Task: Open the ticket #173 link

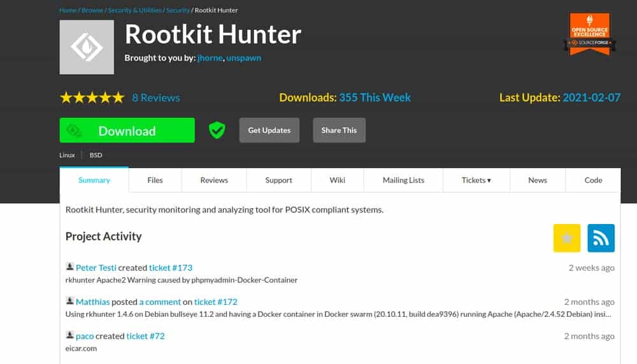Action: coord(171,268)
